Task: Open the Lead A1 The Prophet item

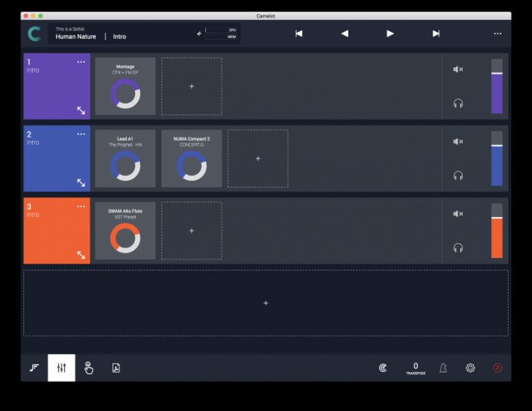Action: point(125,158)
